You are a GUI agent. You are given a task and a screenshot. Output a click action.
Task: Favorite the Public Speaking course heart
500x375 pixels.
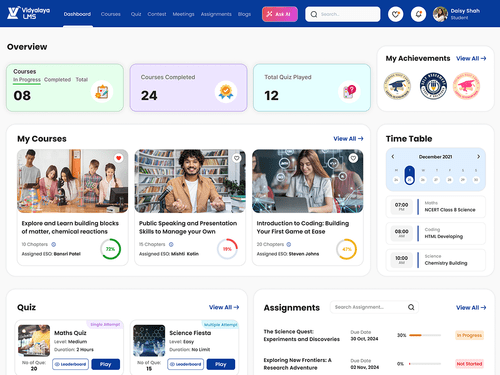tap(236, 158)
